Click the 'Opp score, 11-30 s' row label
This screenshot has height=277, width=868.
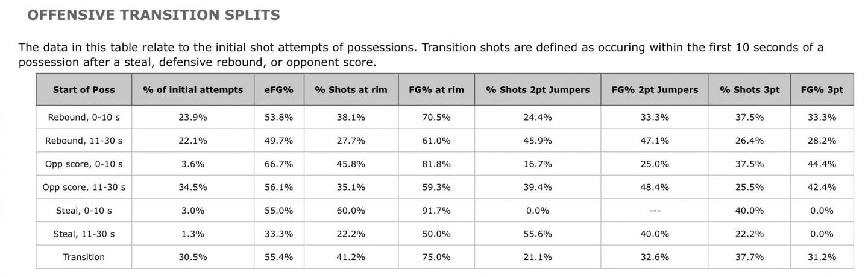pos(84,187)
